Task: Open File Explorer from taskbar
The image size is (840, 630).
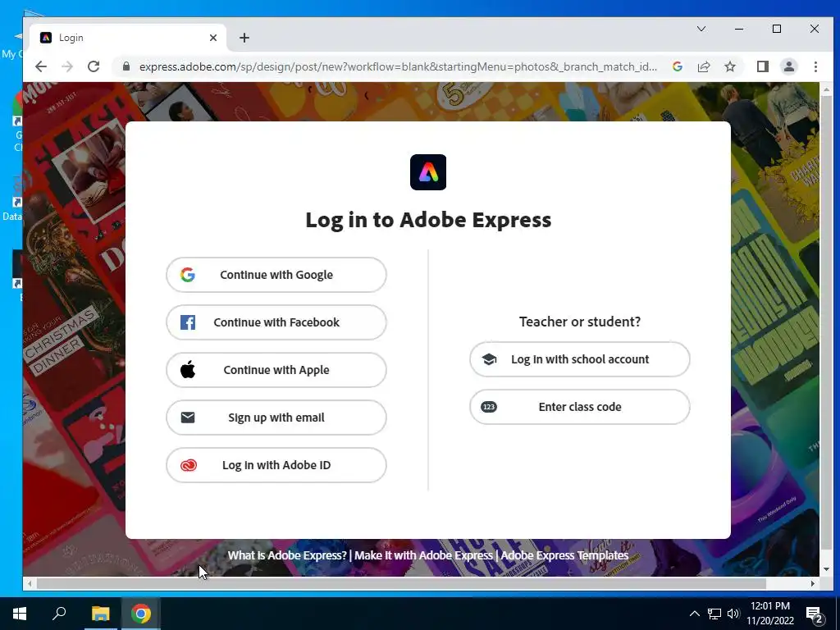Action: pyautogui.click(x=100, y=614)
